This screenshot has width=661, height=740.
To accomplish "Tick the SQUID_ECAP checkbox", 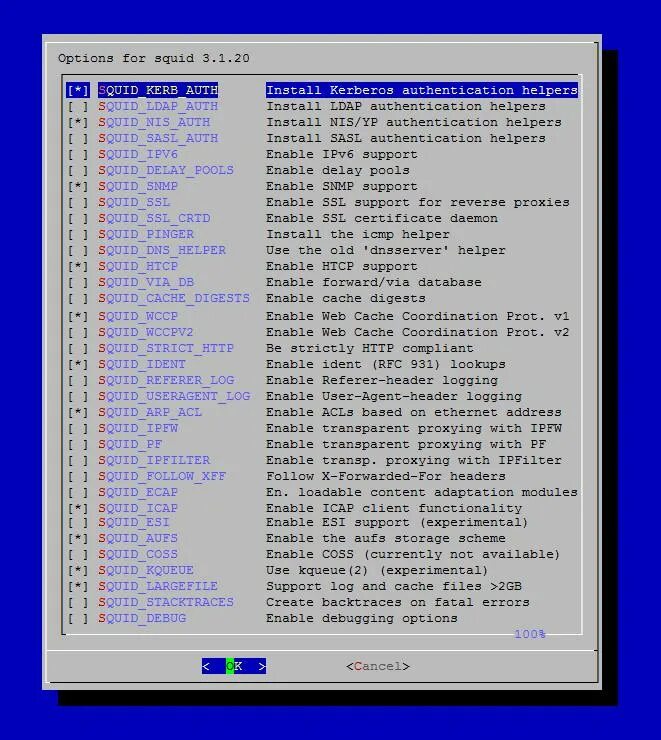I will (x=78, y=493).
